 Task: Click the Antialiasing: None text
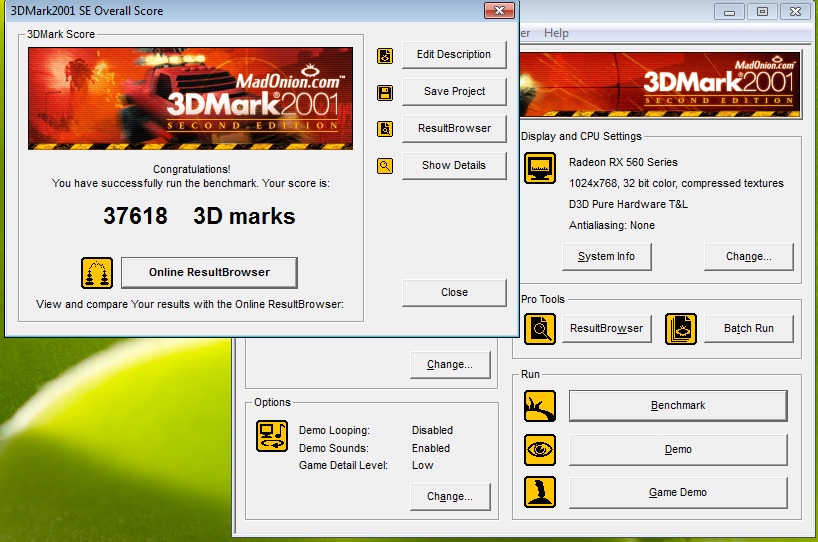[x=611, y=225]
